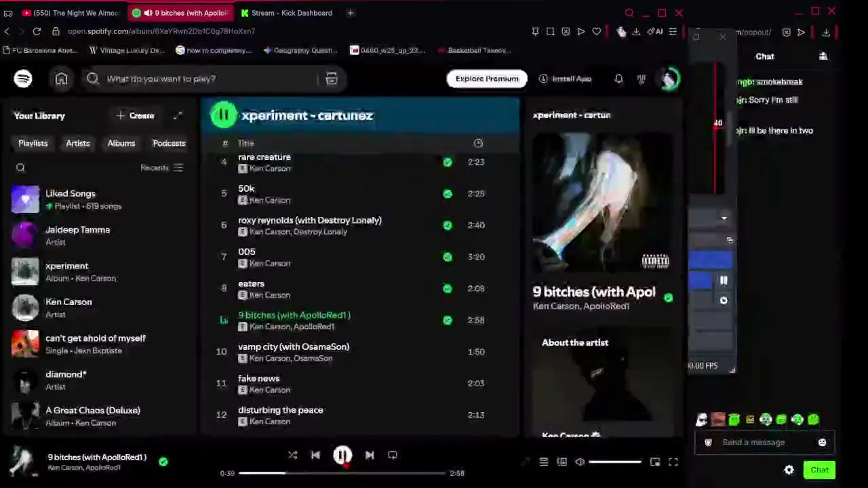The width and height of the screenshot is (868, 488).
Task: Open the Geography Questi... bookmark
Action: [300, 50]
